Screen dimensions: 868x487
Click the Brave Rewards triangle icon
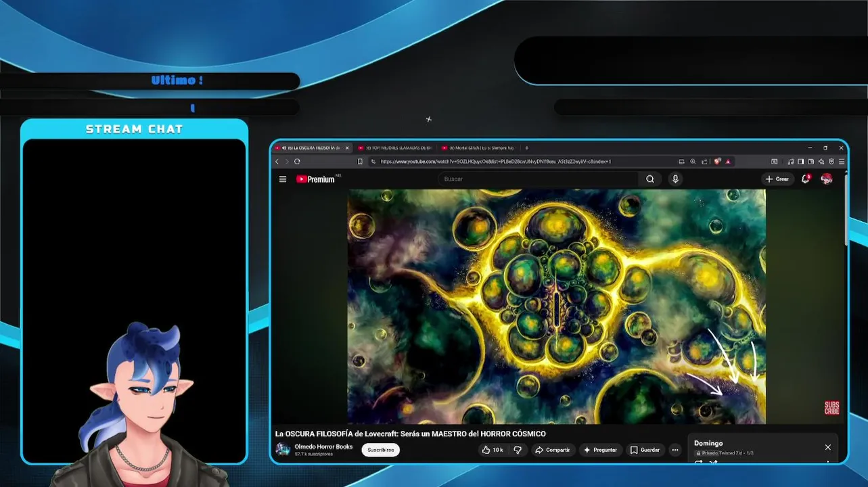(728, 162)
